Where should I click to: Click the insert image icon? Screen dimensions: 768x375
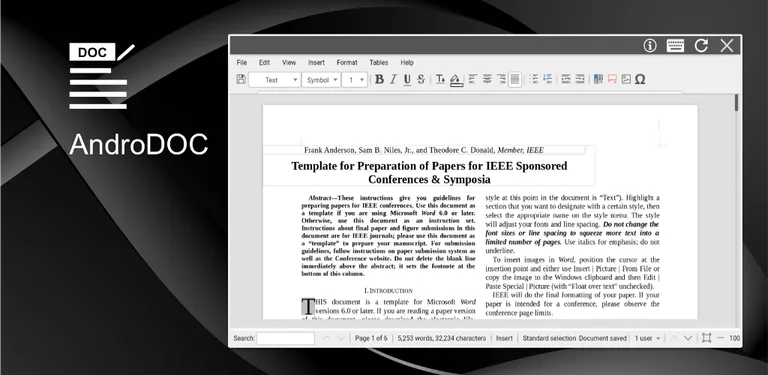pyautogui.click(x=626, y=79)
